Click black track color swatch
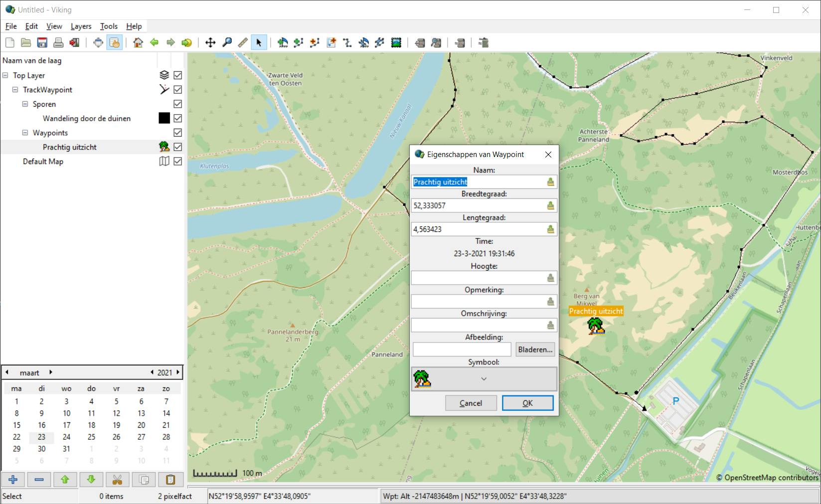 [164, 118]
